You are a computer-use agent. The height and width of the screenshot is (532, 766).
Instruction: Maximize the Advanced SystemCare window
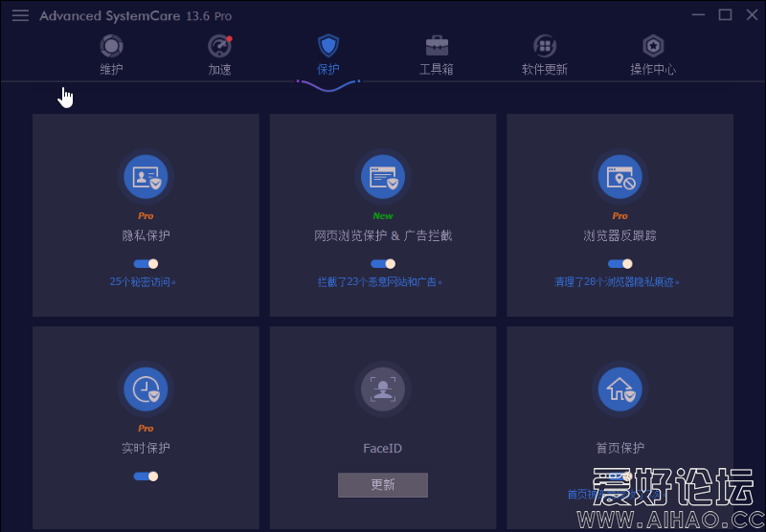point(725,14)
